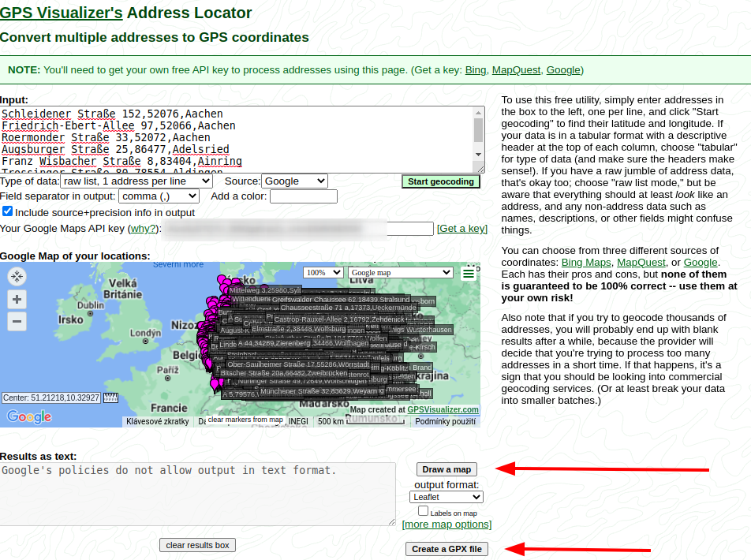The image size is (751, 560).
Task: Open the GPS Visualizer's title link
Action: point(62,13)
